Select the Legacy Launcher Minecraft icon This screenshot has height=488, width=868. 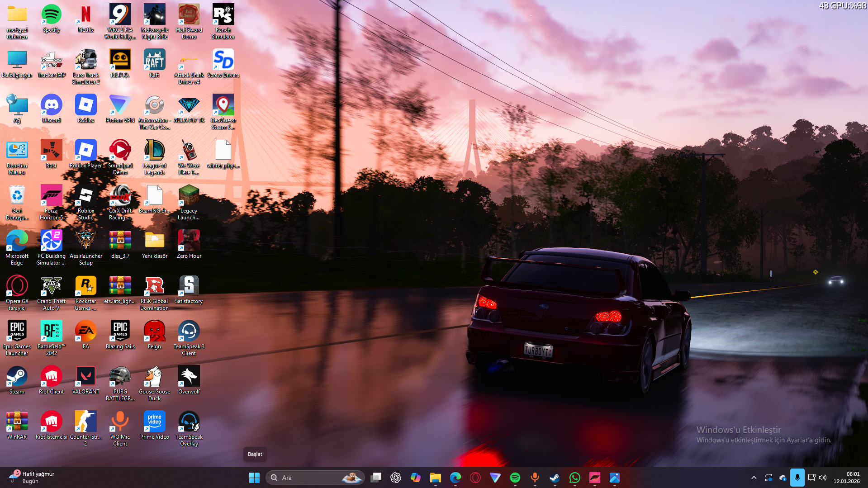point(189,203)
